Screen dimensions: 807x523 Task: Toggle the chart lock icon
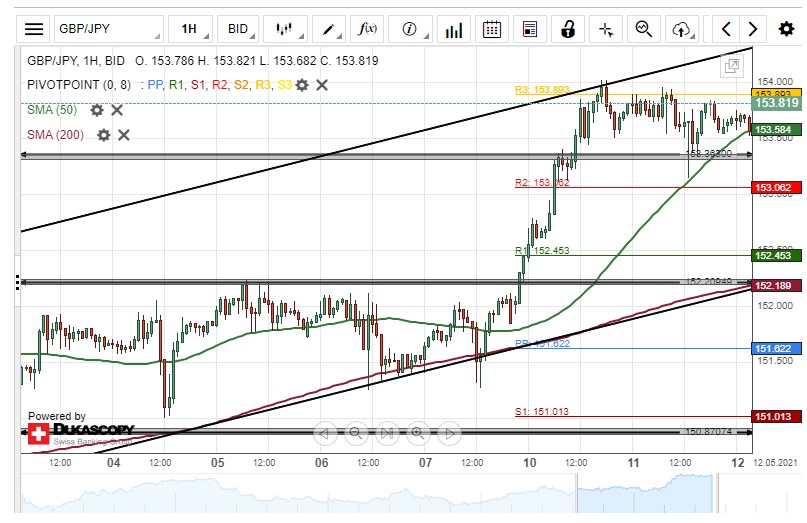tap(568, 29)
